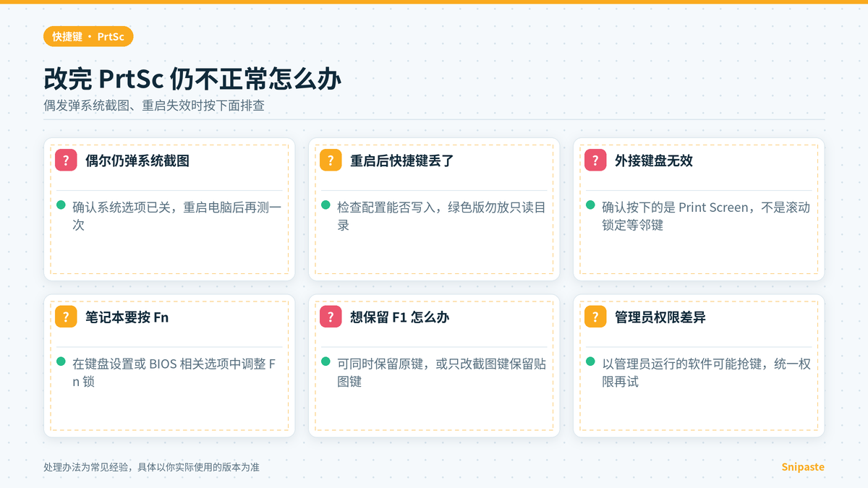Click the green bullet before 以管理员运行的软件
Viewport: 868px width, 488px height.
click(x=591, y=361)
